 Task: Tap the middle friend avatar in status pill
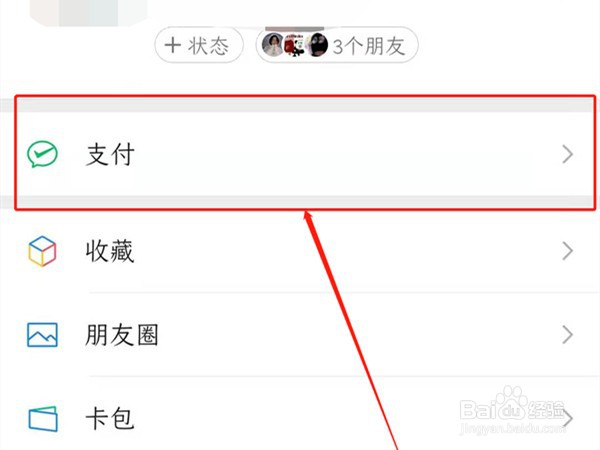[295, 45]
